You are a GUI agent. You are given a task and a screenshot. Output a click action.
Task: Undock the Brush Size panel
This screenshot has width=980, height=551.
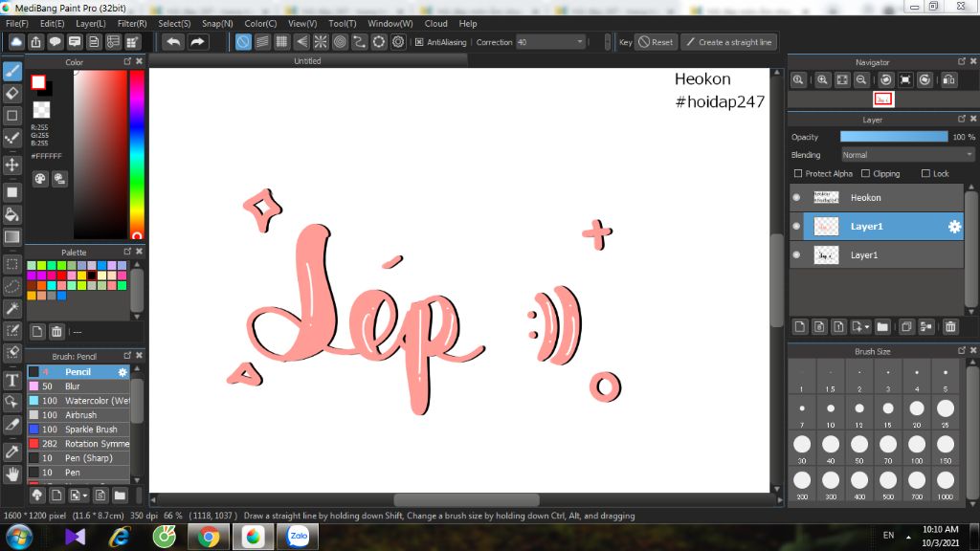(x=962, y=350)
